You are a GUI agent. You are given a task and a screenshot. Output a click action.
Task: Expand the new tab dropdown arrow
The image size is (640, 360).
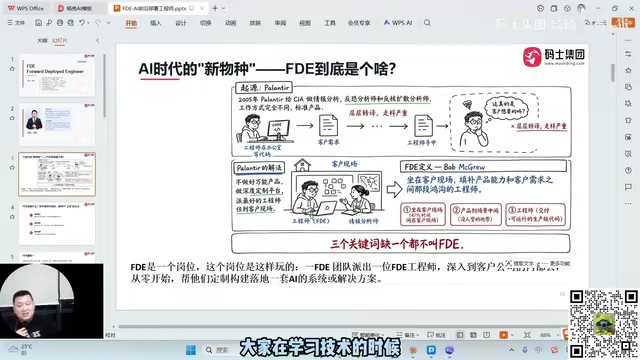[224, 8]
